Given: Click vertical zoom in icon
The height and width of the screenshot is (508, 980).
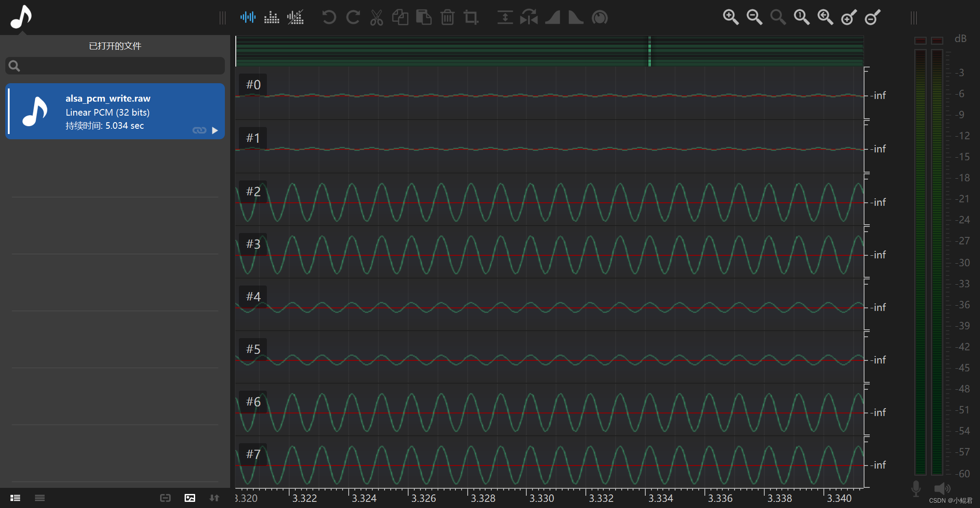Looking at the screenshot, I should [x=849, y=18].
